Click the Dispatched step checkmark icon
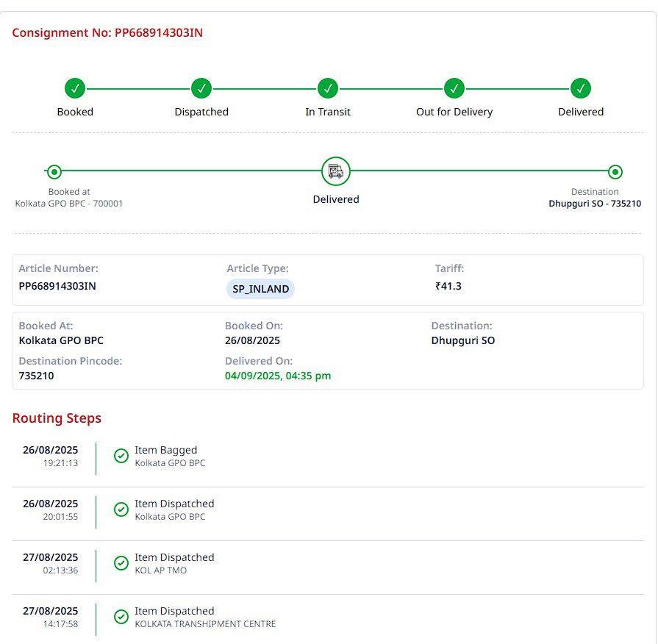Screen dimensions: 658x644 (x=201, y=88)
